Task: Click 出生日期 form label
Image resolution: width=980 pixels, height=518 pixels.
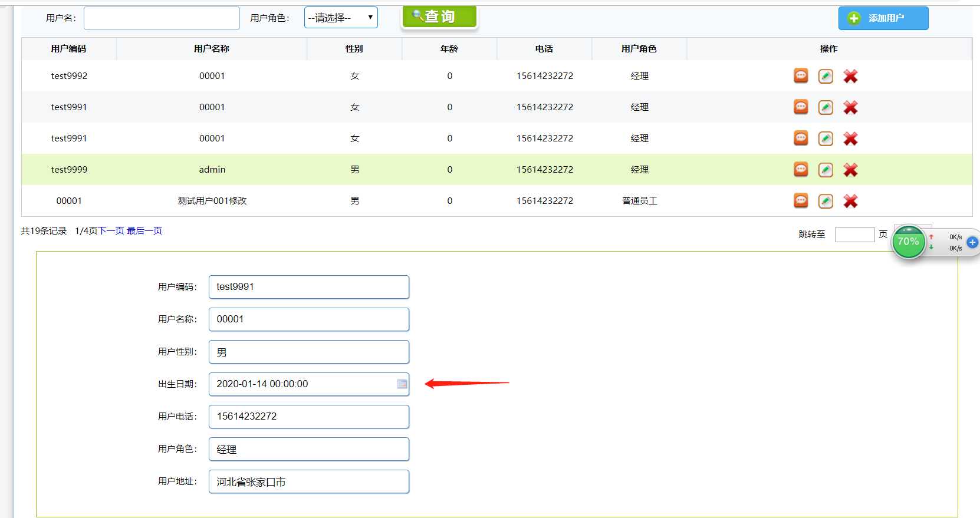Action: point(177,384)
